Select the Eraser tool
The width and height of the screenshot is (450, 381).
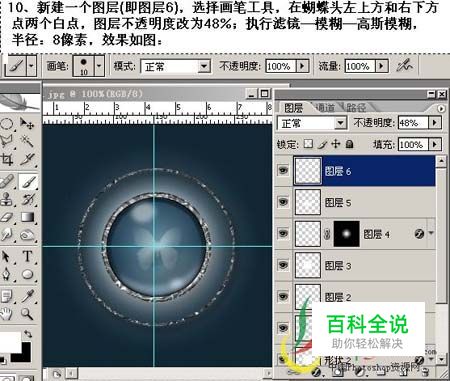coord(7,217)
